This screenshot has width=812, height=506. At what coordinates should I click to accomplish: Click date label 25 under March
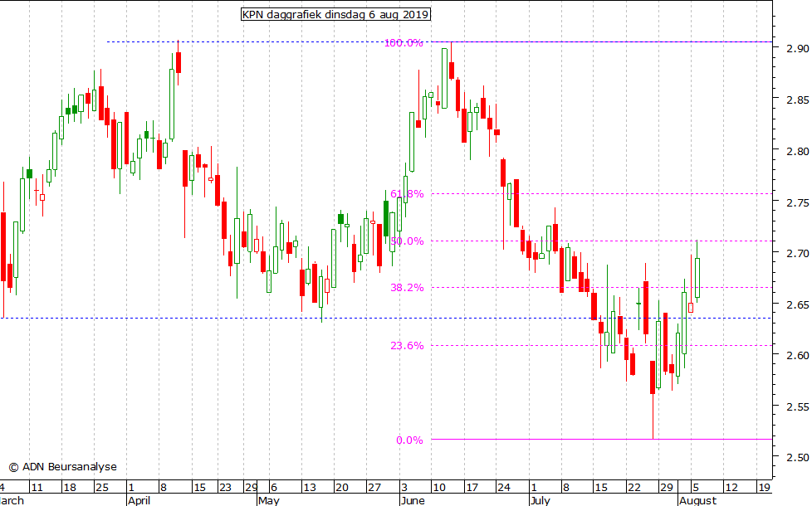(x=101, y=488)
